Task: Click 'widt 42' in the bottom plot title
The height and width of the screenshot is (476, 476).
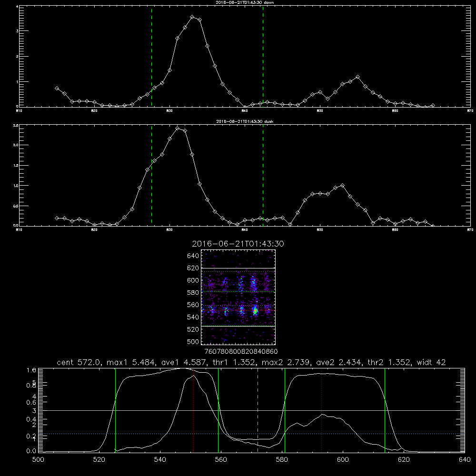Action: click(431, 362)
